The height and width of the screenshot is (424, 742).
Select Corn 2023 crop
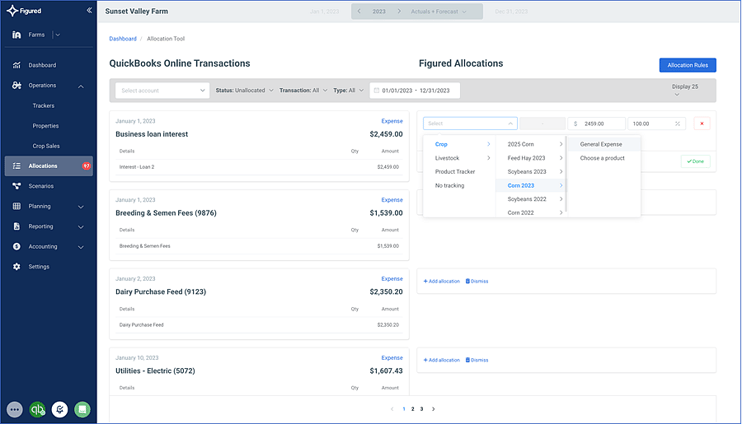pyautogui.click(x=531, y=186)
